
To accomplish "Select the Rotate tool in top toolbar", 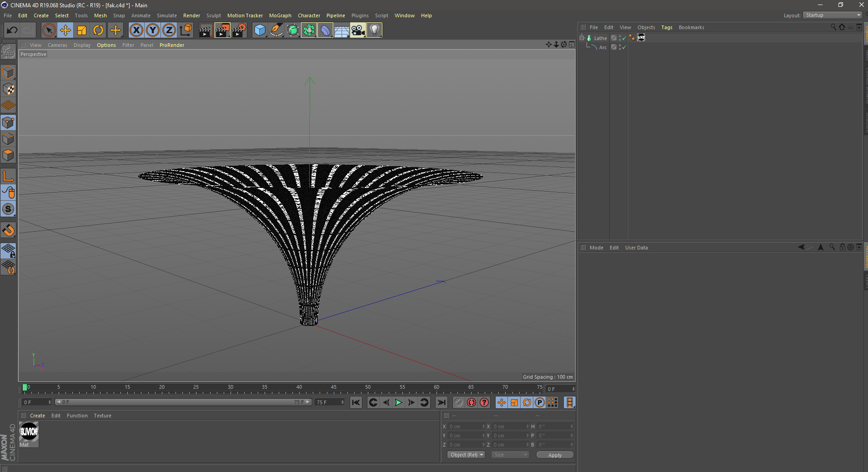I will (x=98, y=30).
